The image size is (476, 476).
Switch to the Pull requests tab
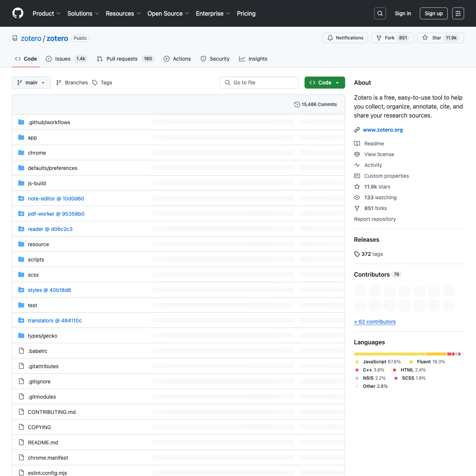click(x=125, y=59)
